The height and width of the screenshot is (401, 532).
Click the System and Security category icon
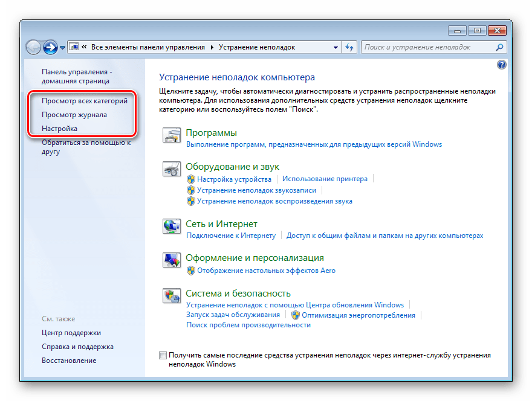click(x=171, y=295)
